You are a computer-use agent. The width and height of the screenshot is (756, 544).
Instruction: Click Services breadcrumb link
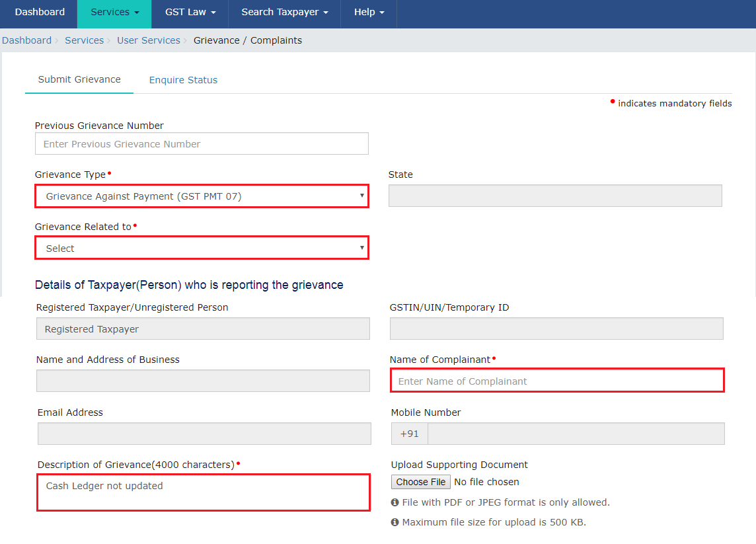click(84, 40)
